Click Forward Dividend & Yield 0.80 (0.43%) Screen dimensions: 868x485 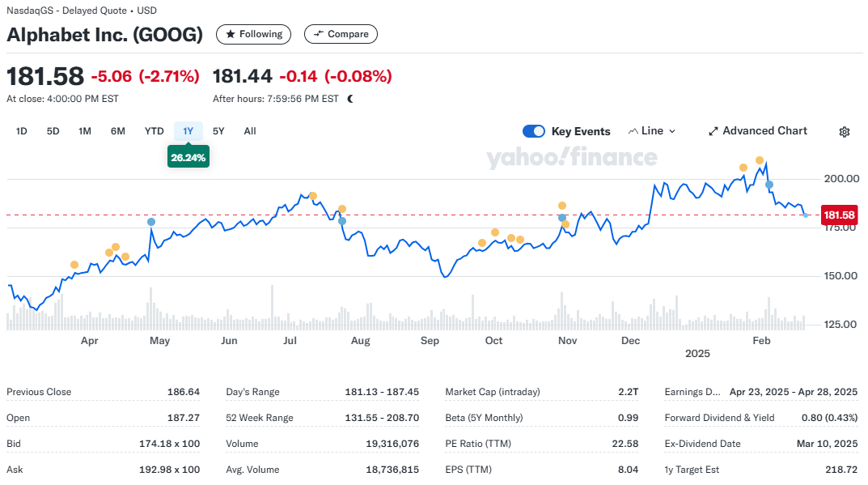[829, 418]
